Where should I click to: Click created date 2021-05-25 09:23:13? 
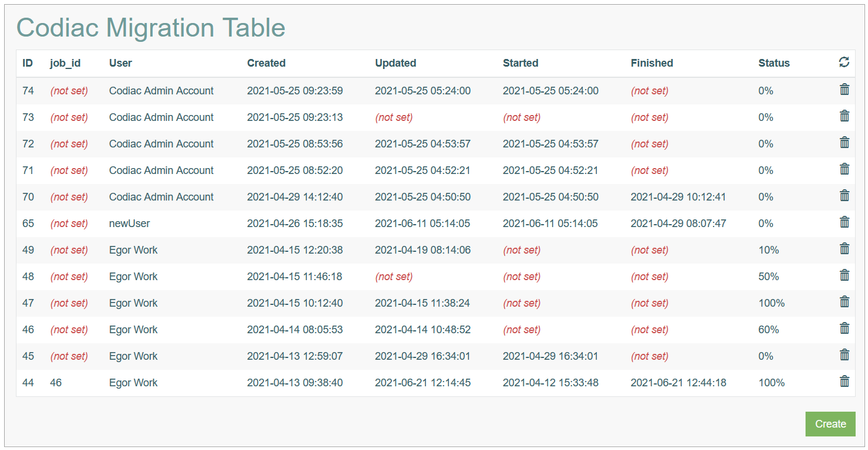[295, 117]
